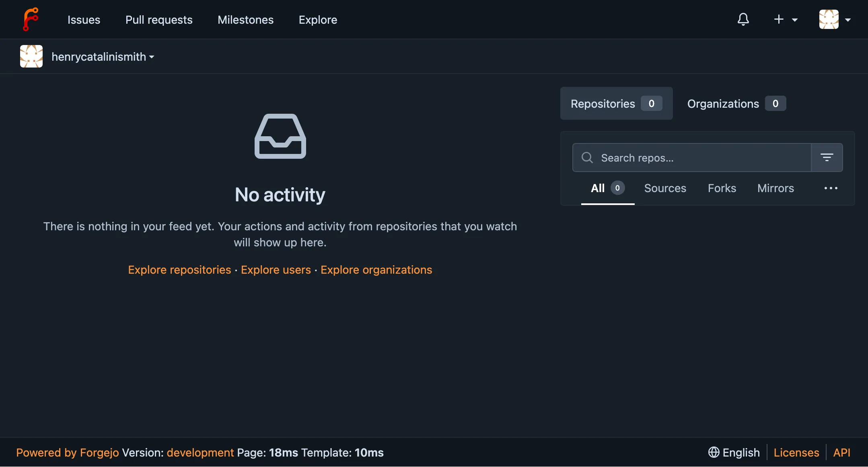Filter the repo list by Forks
Viewport: 868px width, 467px height.
[x=722, y=188]
